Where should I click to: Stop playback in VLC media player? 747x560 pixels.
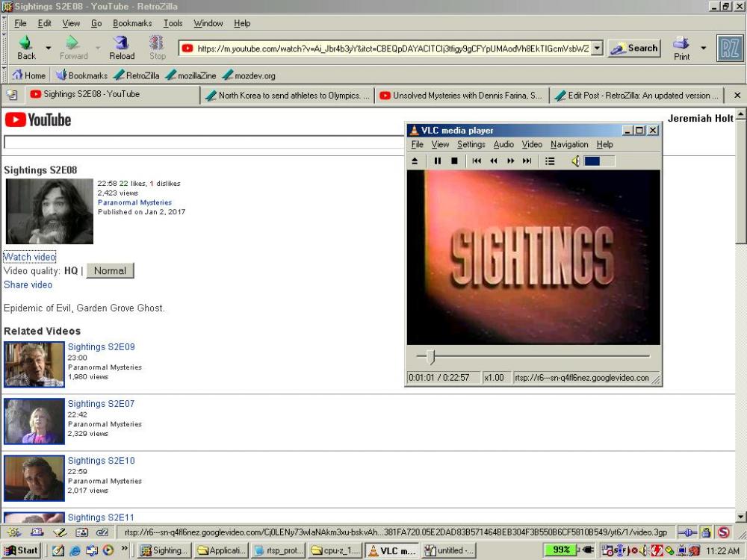point(454,161)
